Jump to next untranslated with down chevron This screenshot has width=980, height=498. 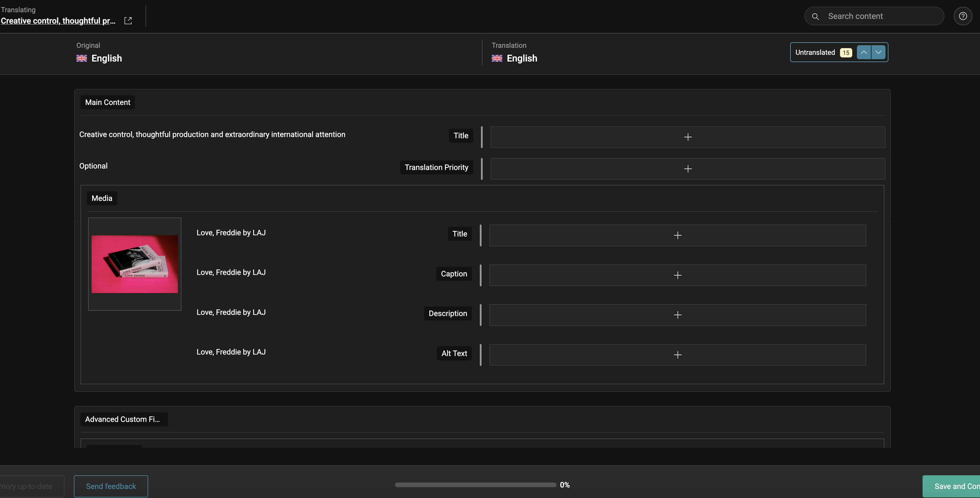point(878,52)
